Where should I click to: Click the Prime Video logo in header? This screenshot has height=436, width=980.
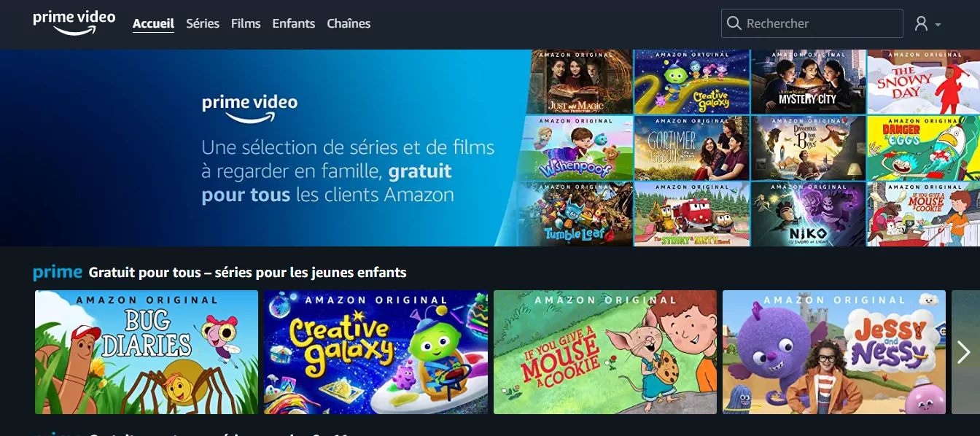pyautogui.click(x=74, y=23)
